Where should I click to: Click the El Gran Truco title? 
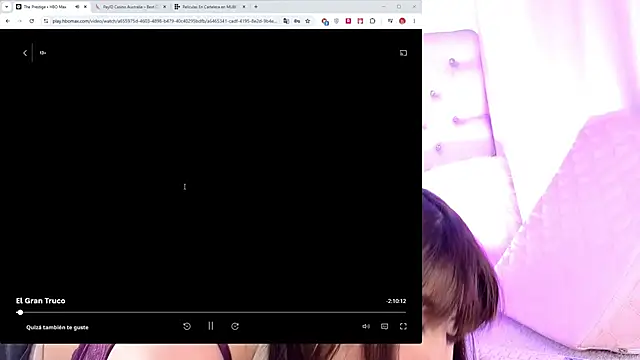pos(40,301)
